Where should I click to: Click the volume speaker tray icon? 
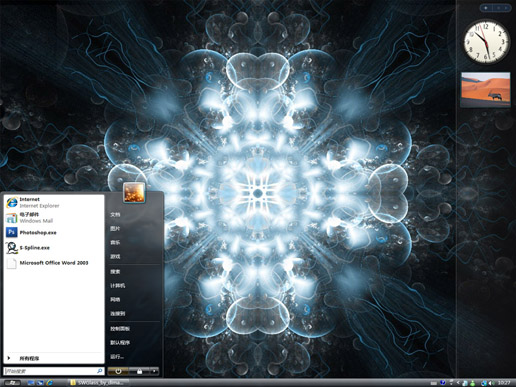(492, 383)
